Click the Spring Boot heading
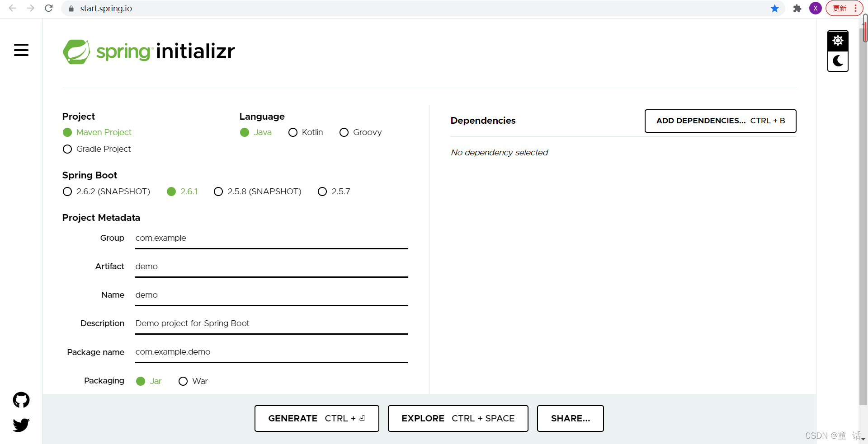The width and height of the screenshot is (868, 444). [x=90, y=175]
